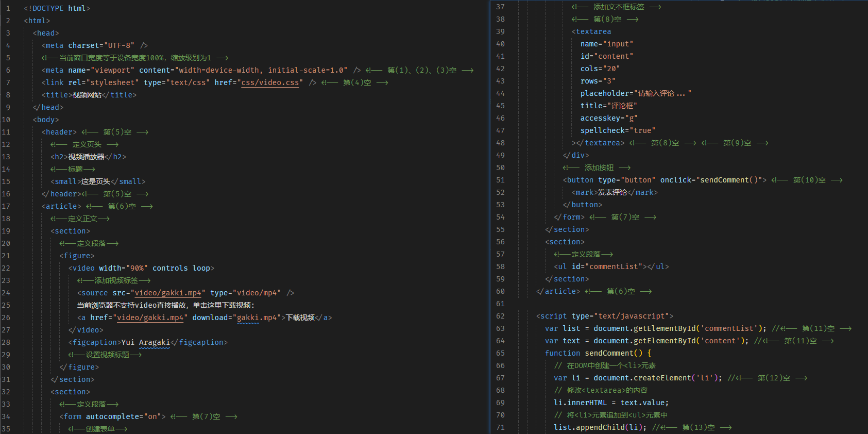868x434 pixels.
Task: Click the accesskey="g" attribute
Action: 609,118
